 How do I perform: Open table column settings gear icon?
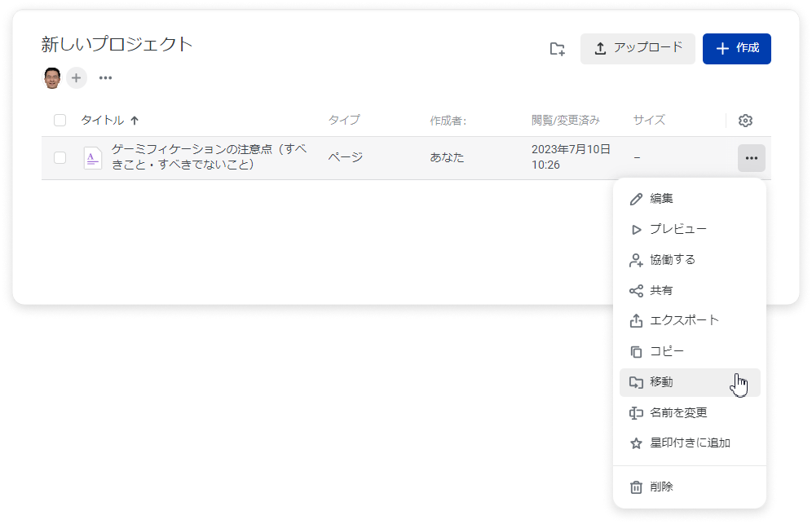tap(745, 121)
